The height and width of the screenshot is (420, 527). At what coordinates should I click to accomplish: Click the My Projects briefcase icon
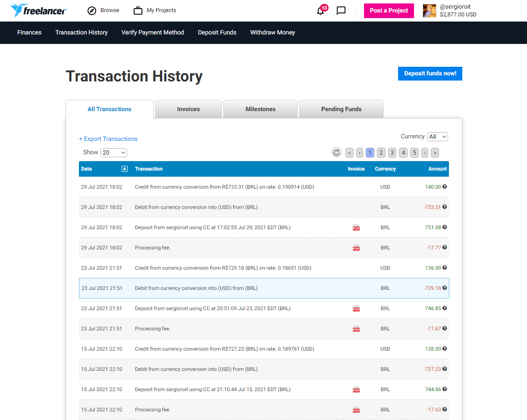(138, 11)
